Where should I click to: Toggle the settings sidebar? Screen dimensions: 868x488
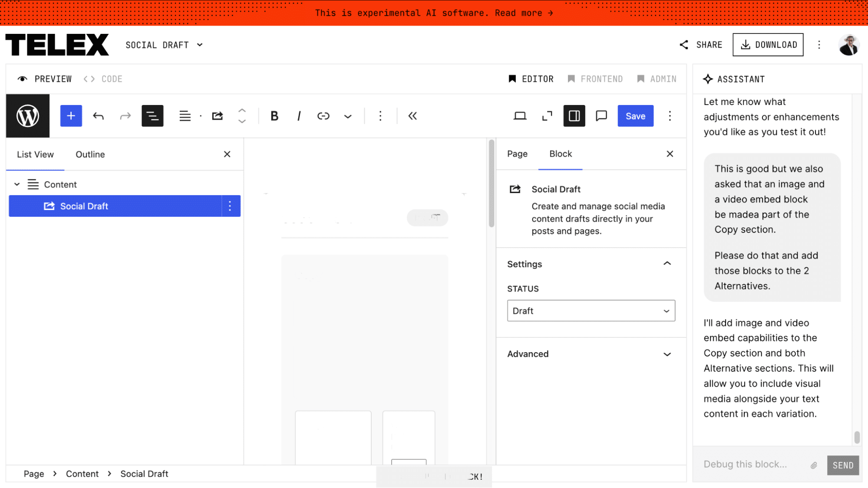click(574, 116)
